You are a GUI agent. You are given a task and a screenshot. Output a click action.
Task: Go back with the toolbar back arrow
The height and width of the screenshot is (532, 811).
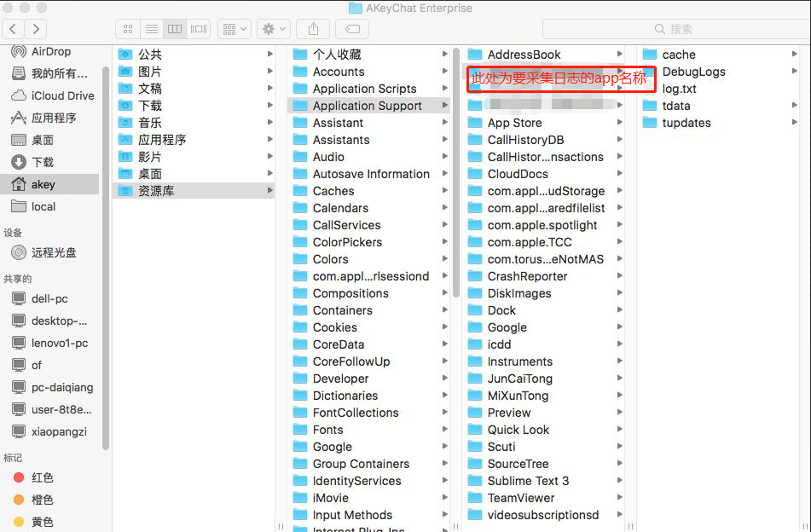coord(14,29)
